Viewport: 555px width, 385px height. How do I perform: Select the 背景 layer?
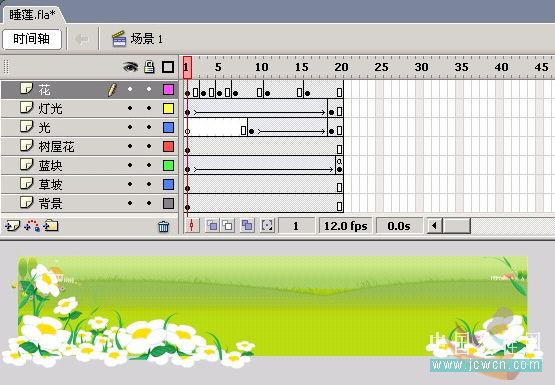pos(89,203)
